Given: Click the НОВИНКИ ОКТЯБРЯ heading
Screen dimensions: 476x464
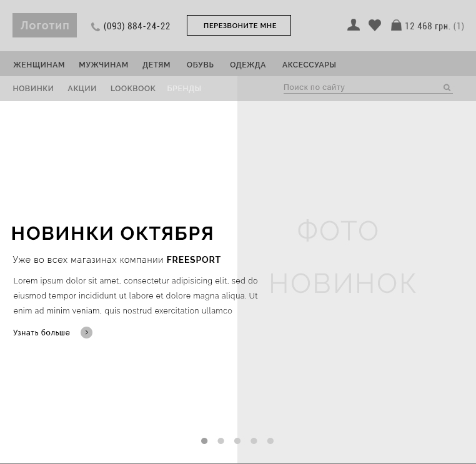Looking at the screenshot, I should pos(112,234).
